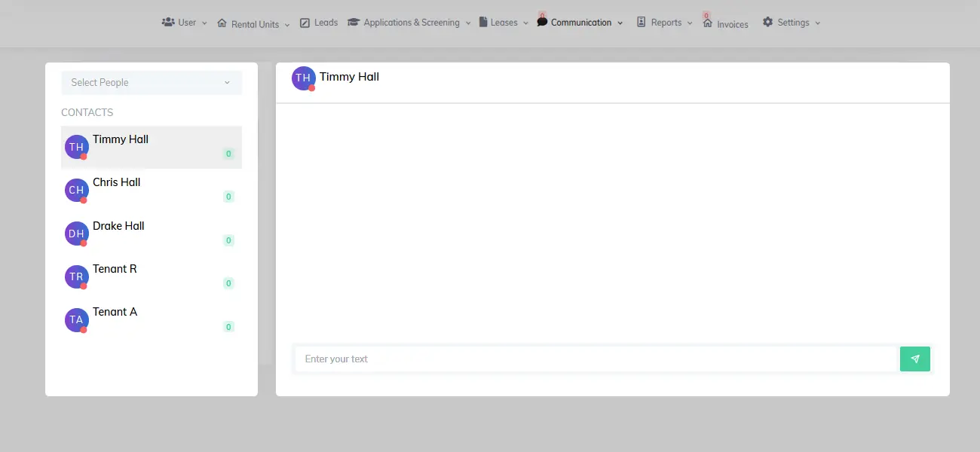Select Timmy Hall in contacts list
The width and height of the screenshot is (980, 452).
coord(121,140)
